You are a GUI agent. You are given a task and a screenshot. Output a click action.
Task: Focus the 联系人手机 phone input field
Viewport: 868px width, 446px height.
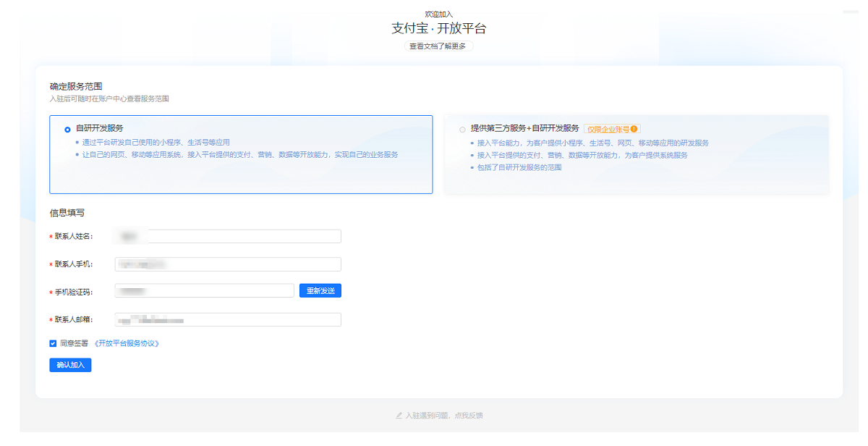coord(226,264)
